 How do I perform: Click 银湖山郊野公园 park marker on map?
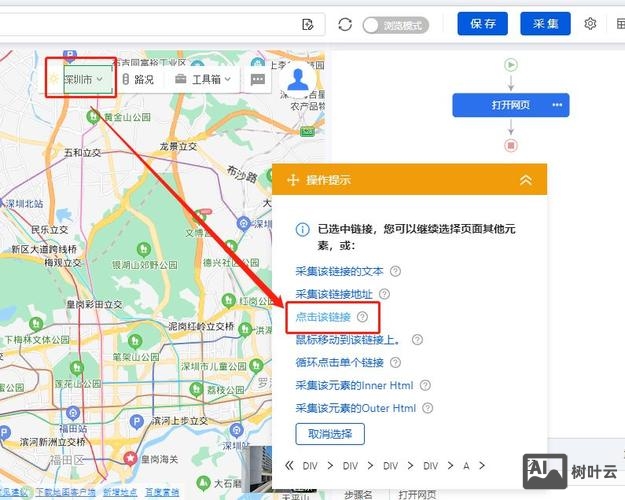pyautogui.click(x=143, y=250)
